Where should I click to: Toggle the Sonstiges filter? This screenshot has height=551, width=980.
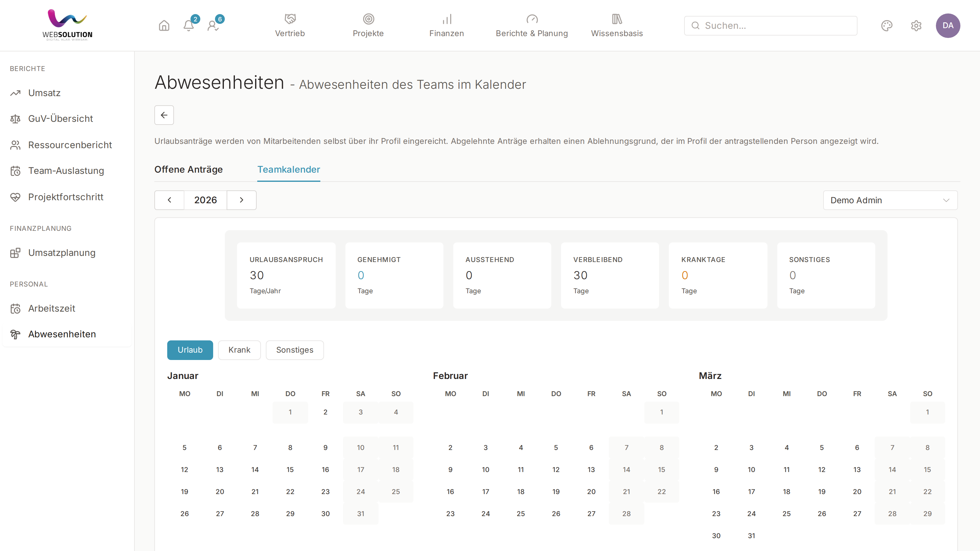point(294,350)
